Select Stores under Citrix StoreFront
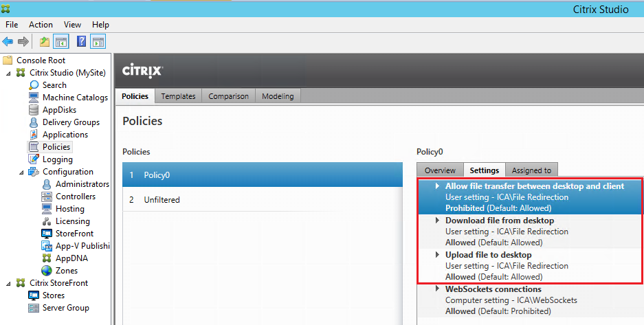 click(x=54, y=295)
